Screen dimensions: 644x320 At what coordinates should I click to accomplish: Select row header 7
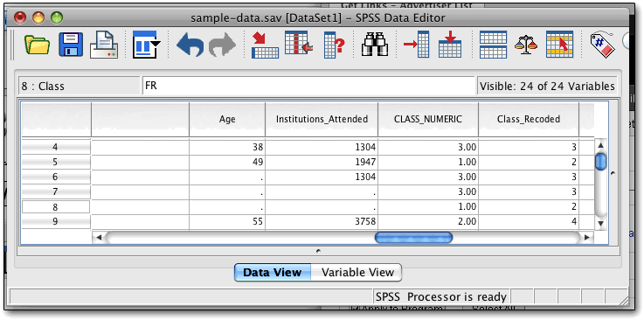(55, 191)
